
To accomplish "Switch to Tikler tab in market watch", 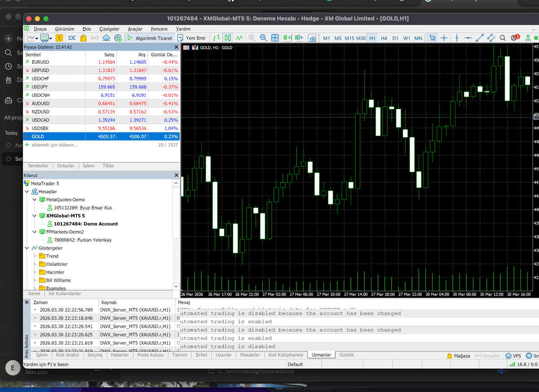I will 108,166.
